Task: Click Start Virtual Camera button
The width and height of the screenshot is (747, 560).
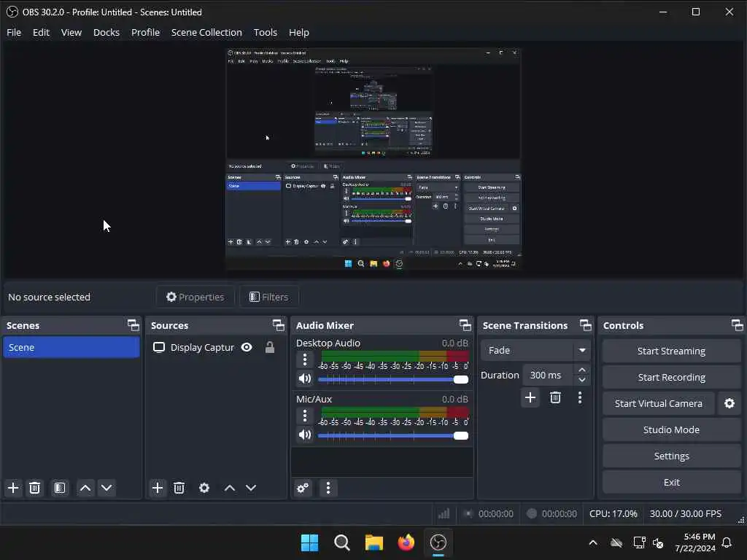Action: click(659, 403)
